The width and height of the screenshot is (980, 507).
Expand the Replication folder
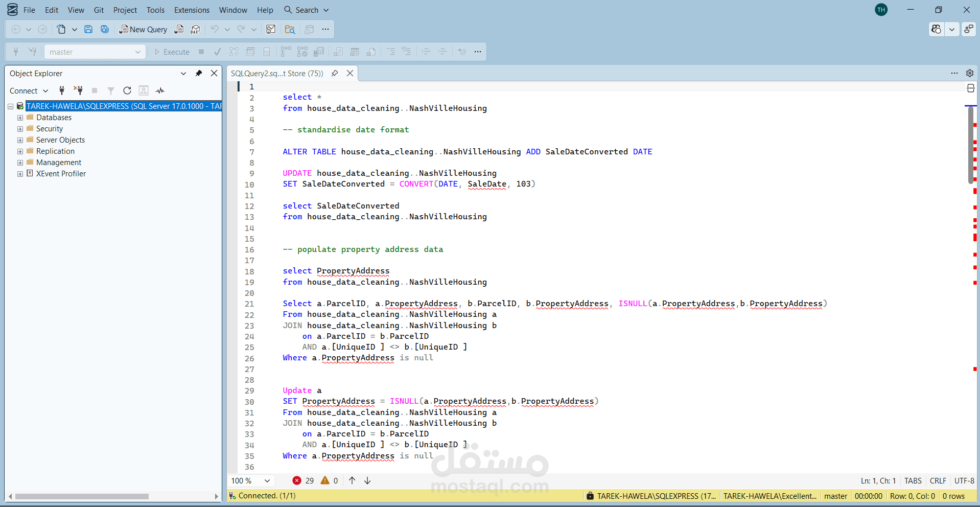[x=20, y=151]
